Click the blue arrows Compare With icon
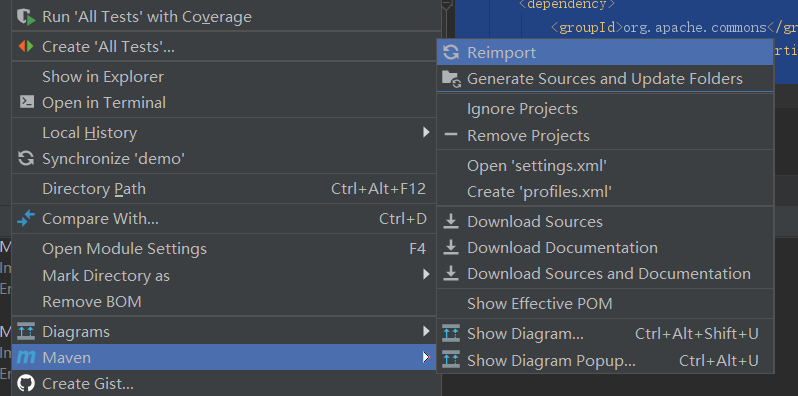Viewport: 798px width, 396px height. pyautogui.click(x=26, y=218)
